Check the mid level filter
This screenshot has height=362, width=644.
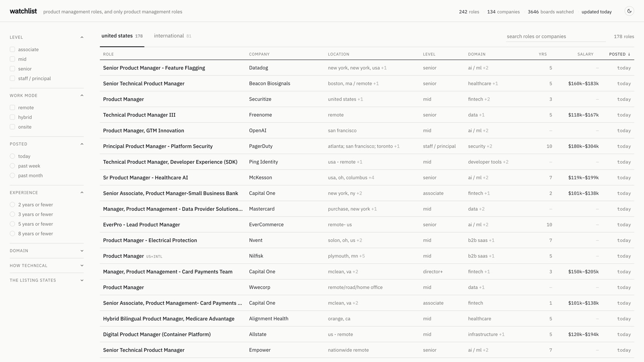(x=12, y=59)
